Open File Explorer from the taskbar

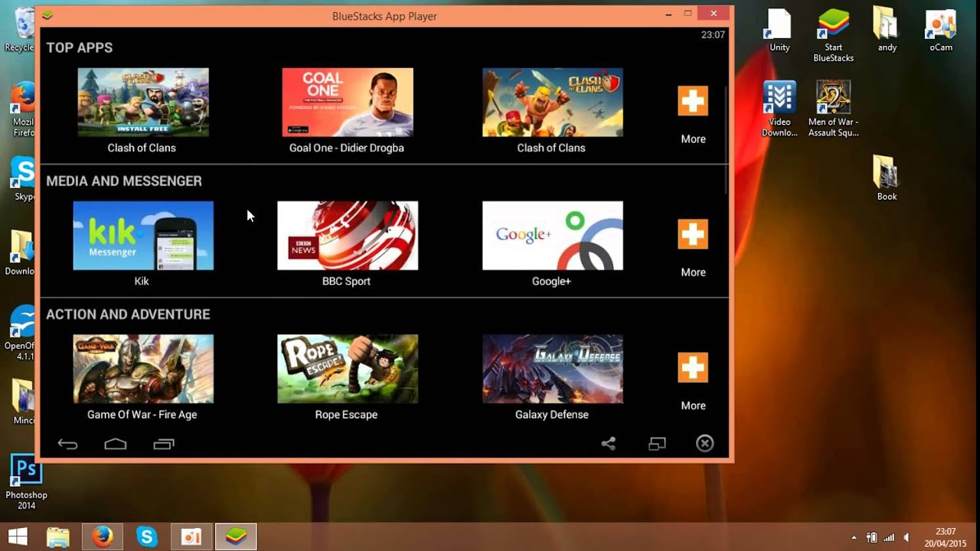(58, 537)
